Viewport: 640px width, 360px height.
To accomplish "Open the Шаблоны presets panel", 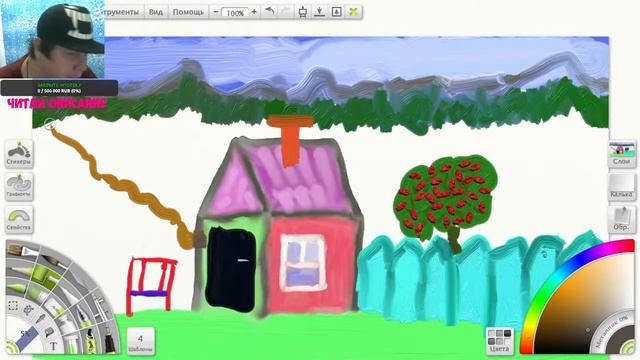I will tap(140, 341).
